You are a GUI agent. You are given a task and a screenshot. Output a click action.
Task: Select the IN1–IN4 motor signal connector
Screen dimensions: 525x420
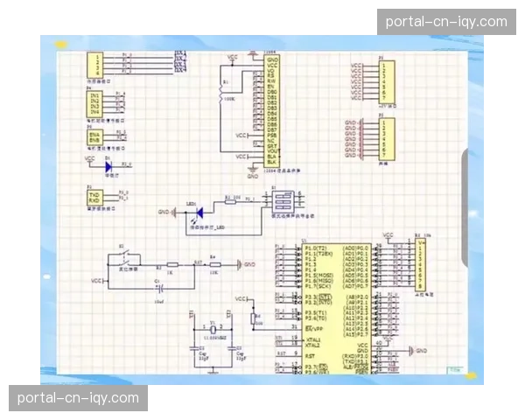coord(94,105)
